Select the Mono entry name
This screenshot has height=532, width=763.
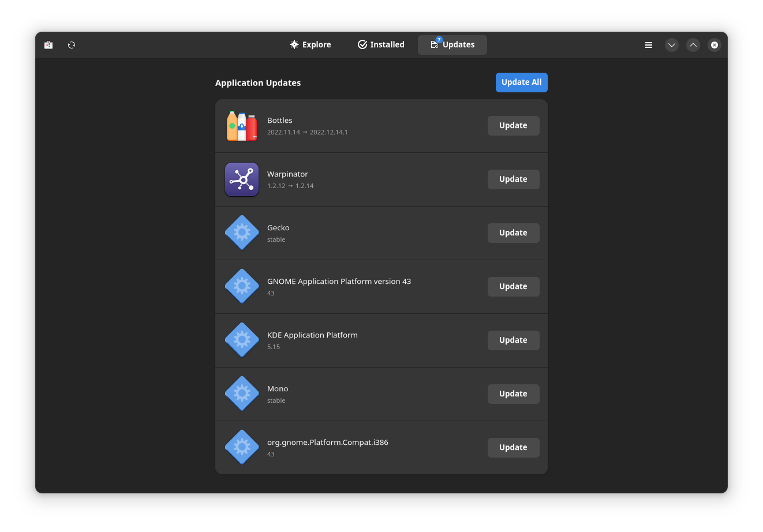point(278,389)
